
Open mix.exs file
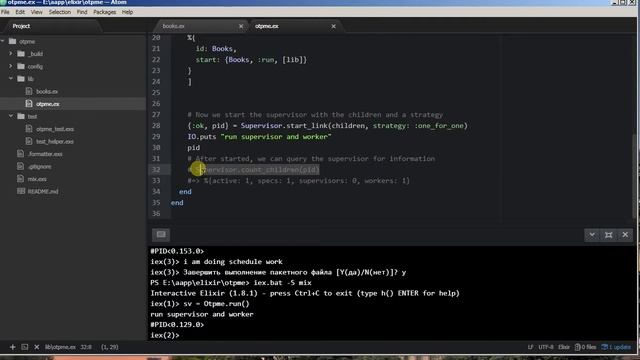pyautogui.click(x=37, y=179)
